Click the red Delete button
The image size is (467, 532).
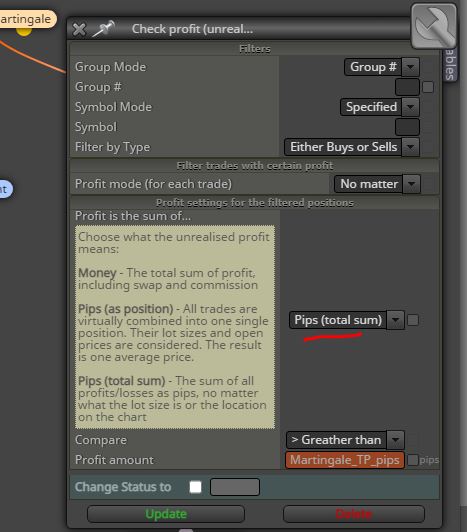point(354,514)
